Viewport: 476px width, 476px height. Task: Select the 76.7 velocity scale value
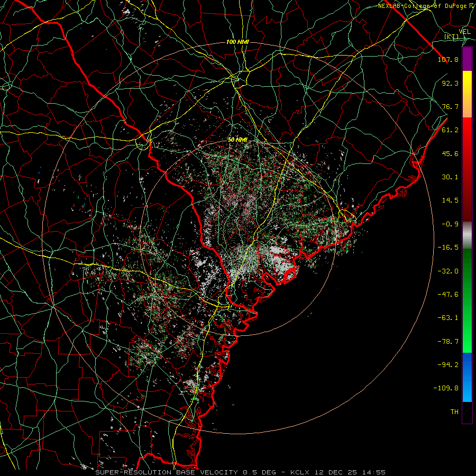(x=450, y=106)
